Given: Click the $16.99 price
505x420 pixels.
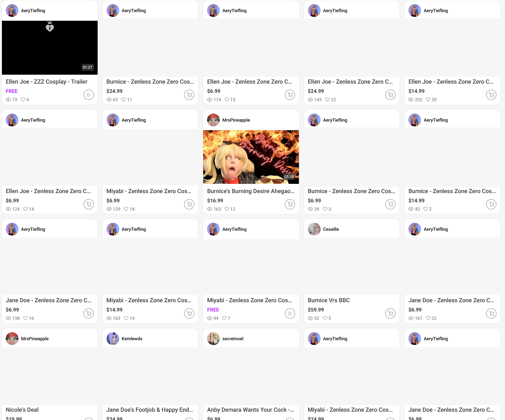Looking at the screenshot, I should click(215, 200).
